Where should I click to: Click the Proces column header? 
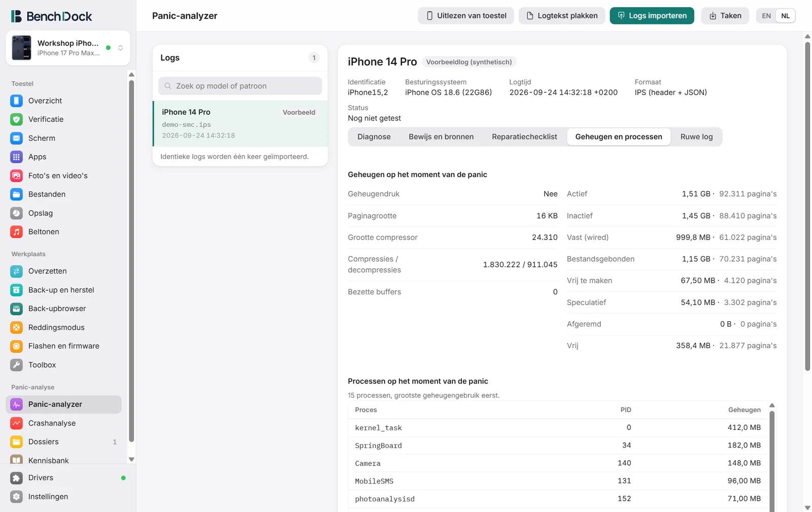pos(366,410)
